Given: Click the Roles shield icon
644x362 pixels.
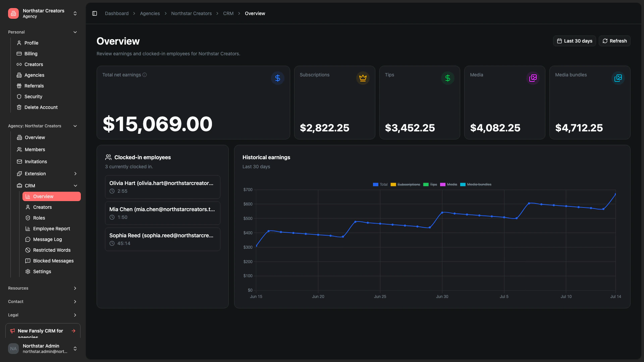Looking at the screenshot, I should tap(28, 218).
